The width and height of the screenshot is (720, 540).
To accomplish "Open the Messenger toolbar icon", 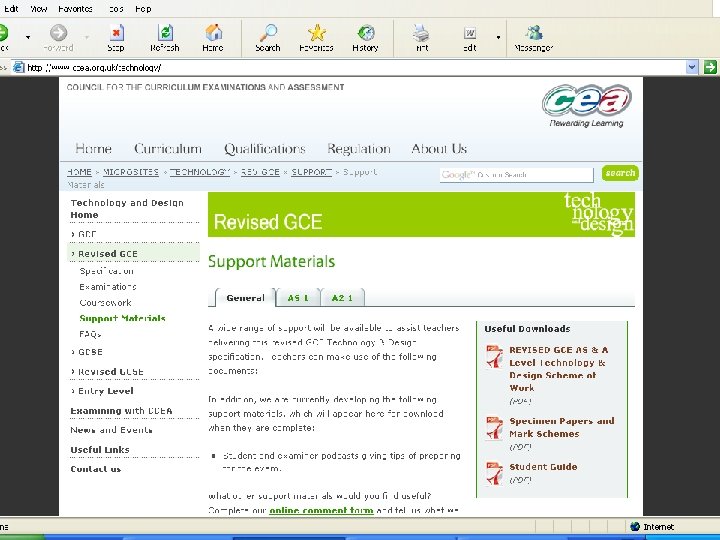I will (x=534, y=33).
